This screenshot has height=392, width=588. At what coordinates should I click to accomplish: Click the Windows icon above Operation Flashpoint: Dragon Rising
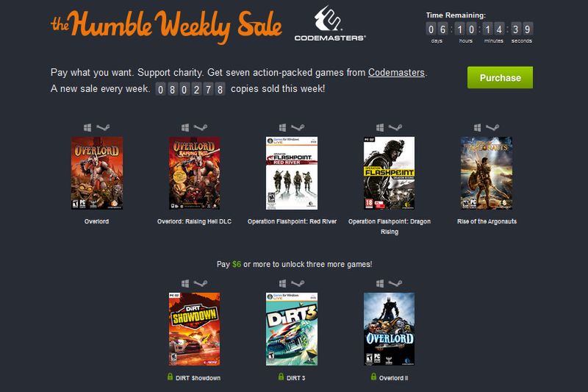(380, 127)
